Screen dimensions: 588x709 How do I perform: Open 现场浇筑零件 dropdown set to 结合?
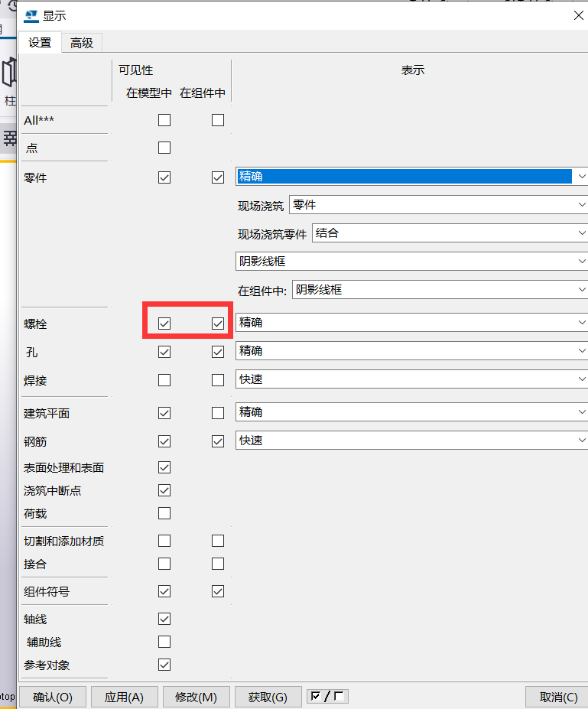coord(450,233)
